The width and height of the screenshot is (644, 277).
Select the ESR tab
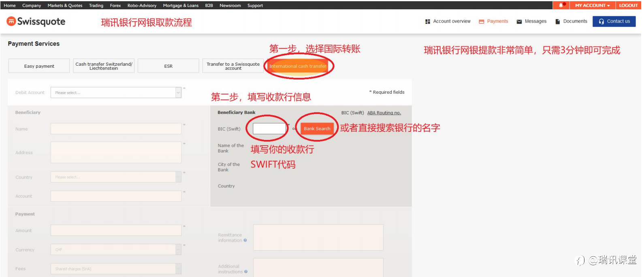coord(168,66)
